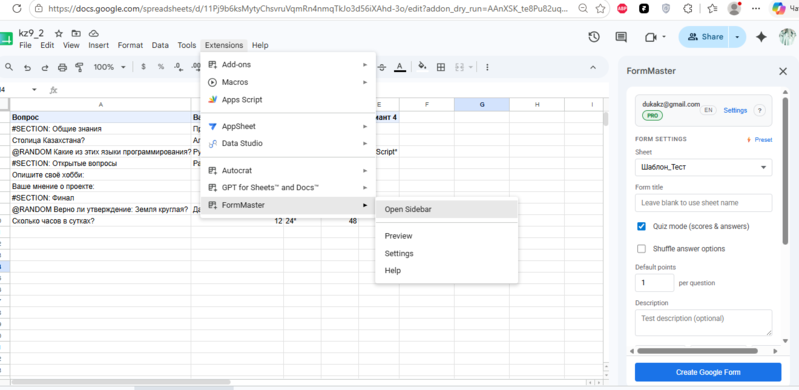Star the kz9_2 document
Viewport: 799px width, 390px height.
click(x=59, y=34)
